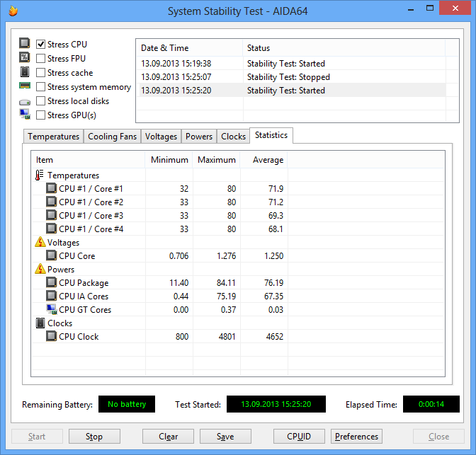This screenshot has width=476, height=455.
Task: Open the Powers tab
Action: pyautogui.click(x=199, y=137)
